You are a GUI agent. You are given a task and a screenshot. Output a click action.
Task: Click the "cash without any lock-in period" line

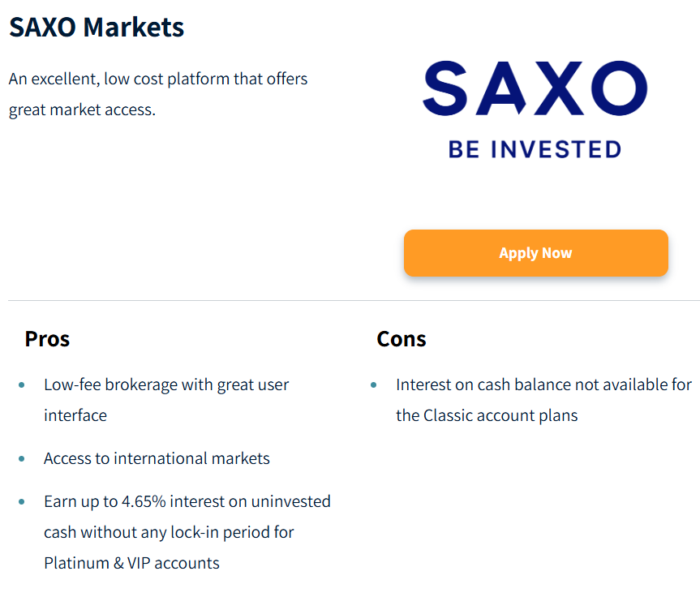169,532
